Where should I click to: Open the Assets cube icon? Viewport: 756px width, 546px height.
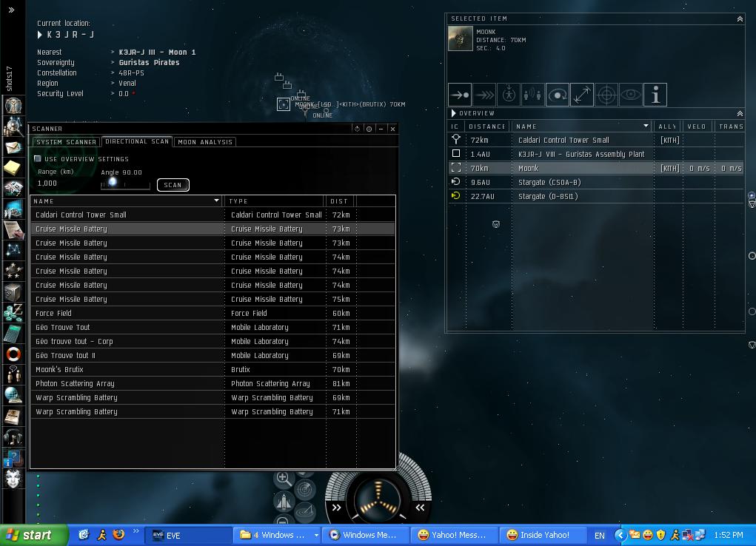pos(13,291)
